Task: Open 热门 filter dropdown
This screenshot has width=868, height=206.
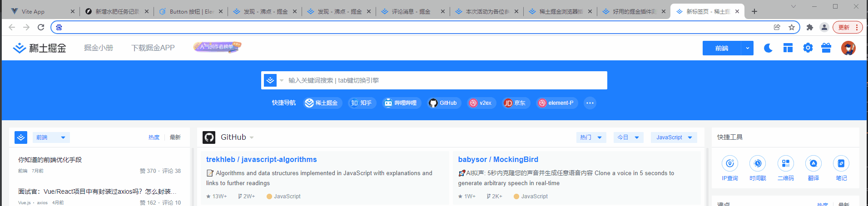Action: click(x=591, y=137)
